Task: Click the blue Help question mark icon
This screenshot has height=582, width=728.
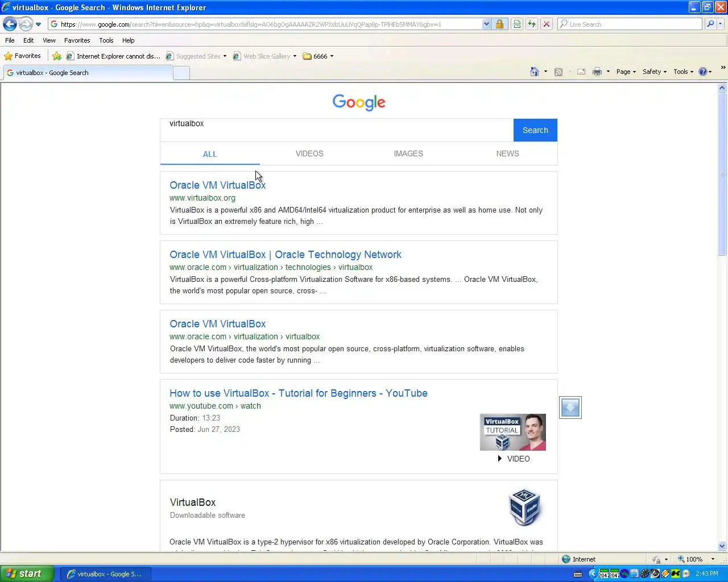Action: 703,72
